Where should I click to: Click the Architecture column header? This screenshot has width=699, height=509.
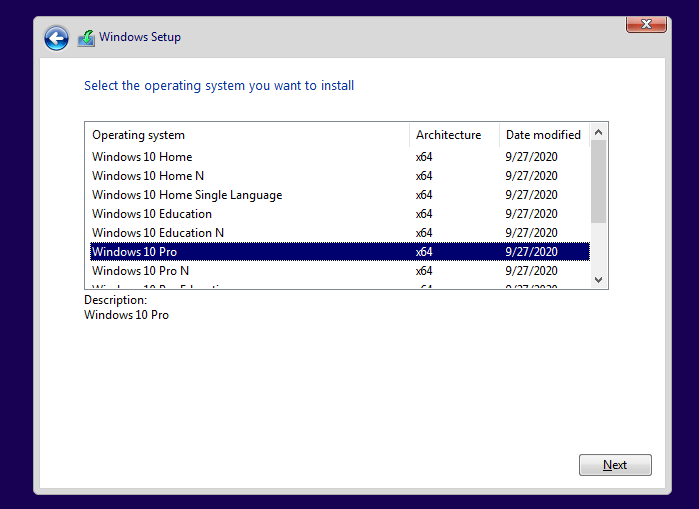(454, 135)
